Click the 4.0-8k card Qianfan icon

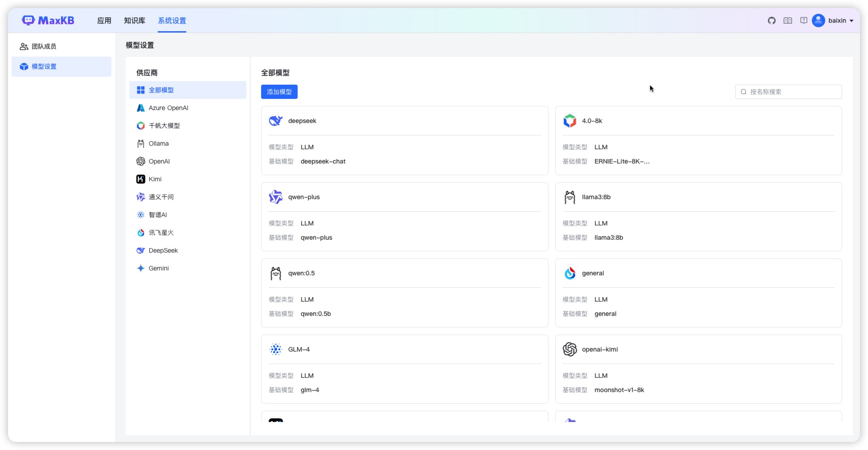click(x=570, y=121)
